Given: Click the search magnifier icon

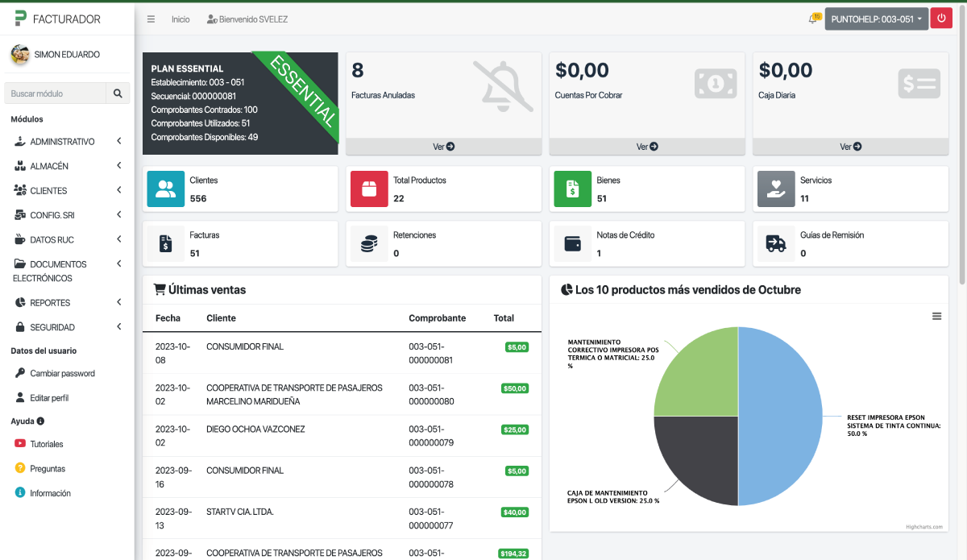Looking at the screenshot, I should [x=118, y=93].
